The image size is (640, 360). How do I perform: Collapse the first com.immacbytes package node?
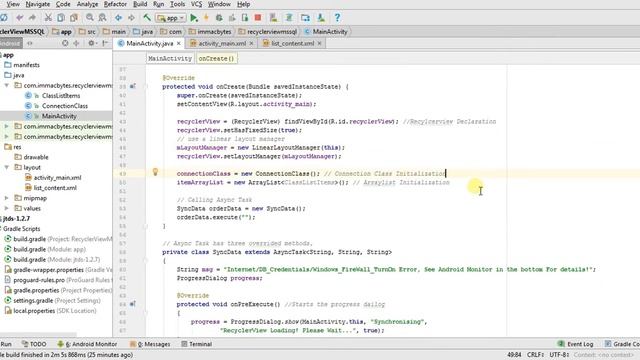point(7,85)
